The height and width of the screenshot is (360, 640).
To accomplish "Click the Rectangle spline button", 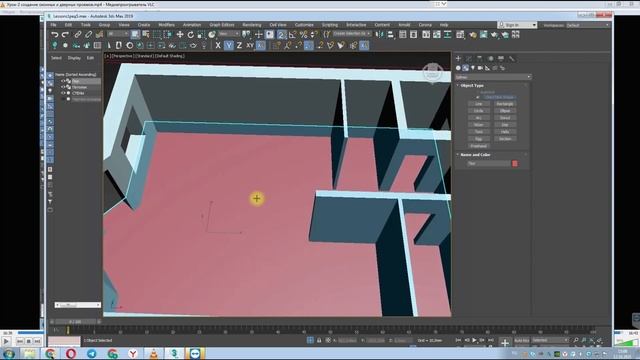I will 505,104.
